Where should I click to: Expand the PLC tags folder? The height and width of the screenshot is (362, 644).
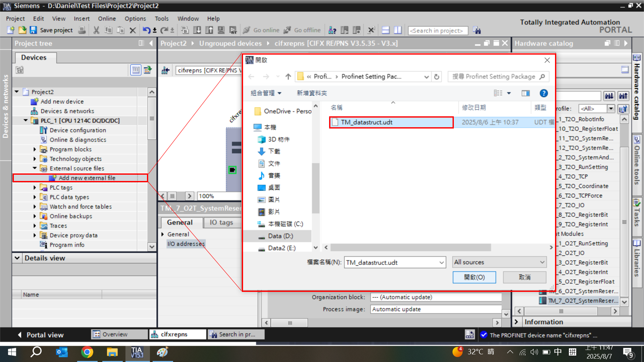coord(35,188)
